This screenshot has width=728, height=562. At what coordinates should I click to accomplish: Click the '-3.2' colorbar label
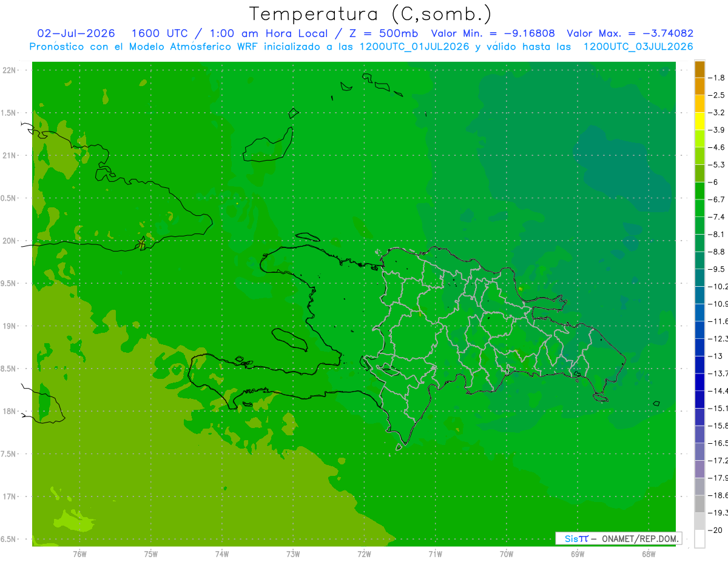717,112
